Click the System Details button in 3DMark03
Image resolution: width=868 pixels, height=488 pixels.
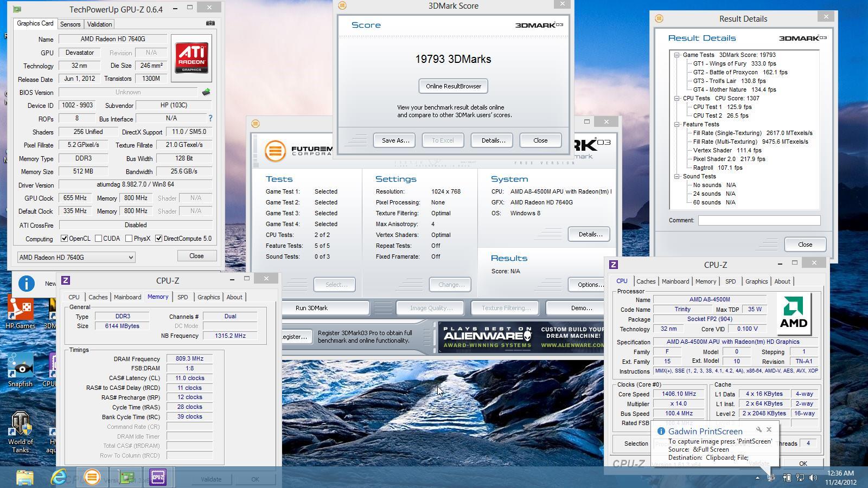[589, 234]
